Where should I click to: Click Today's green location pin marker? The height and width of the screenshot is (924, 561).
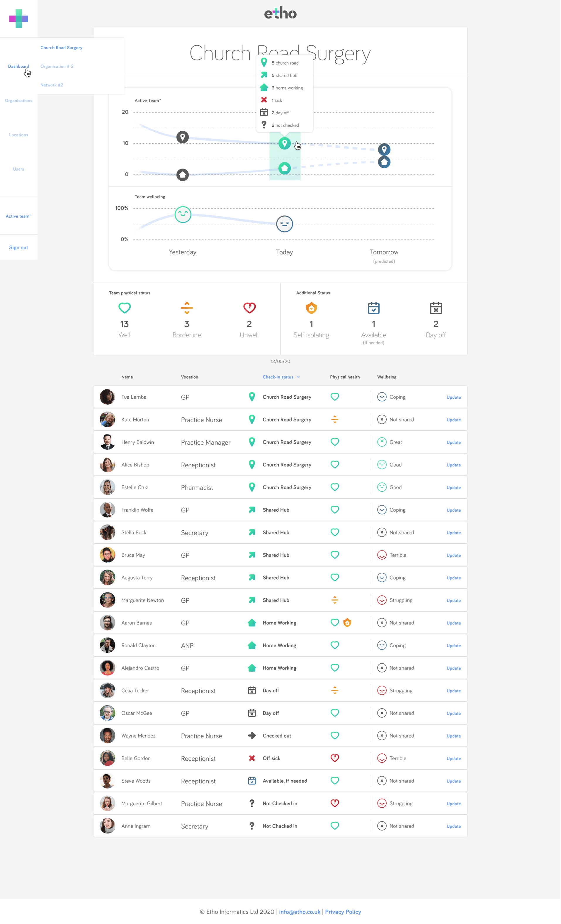284,143
